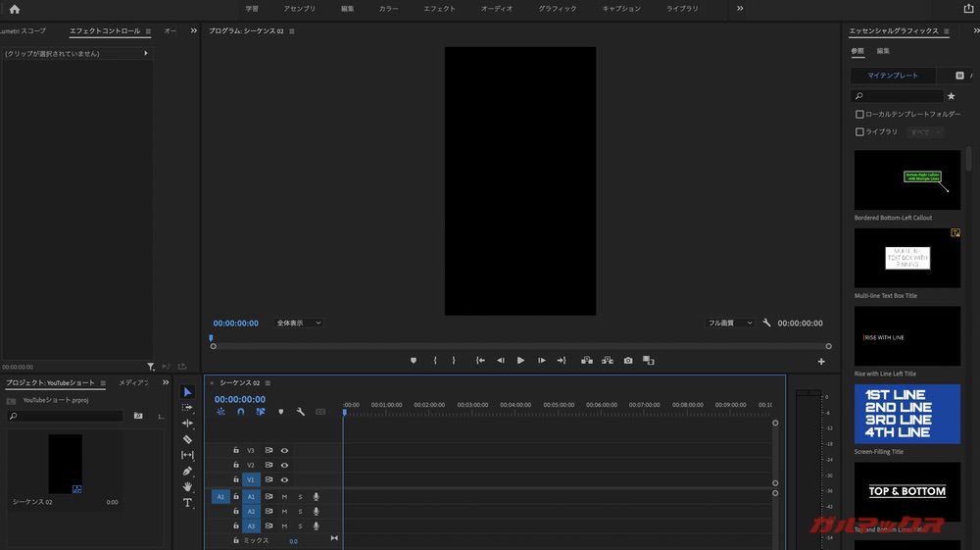Image resolution: width=980 pixels, height=550 pixels.
Task: Toggle sequence nest insert option
Action: [220, 412]
